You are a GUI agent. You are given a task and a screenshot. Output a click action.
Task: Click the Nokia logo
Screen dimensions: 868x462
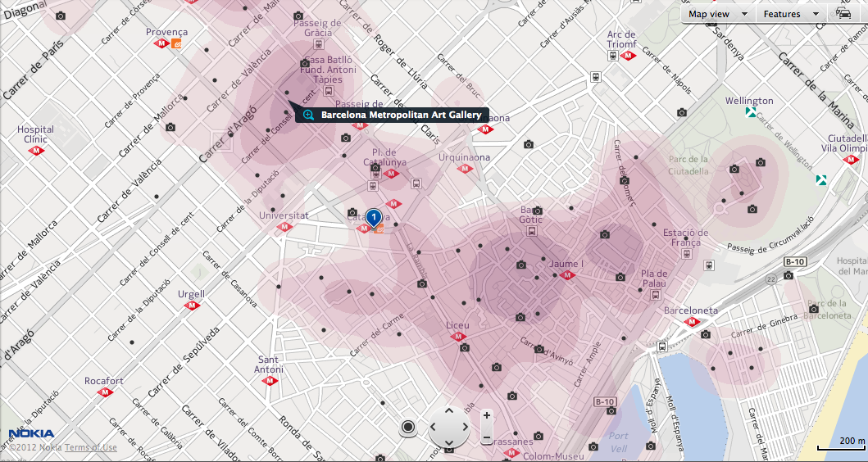point(31,434)
